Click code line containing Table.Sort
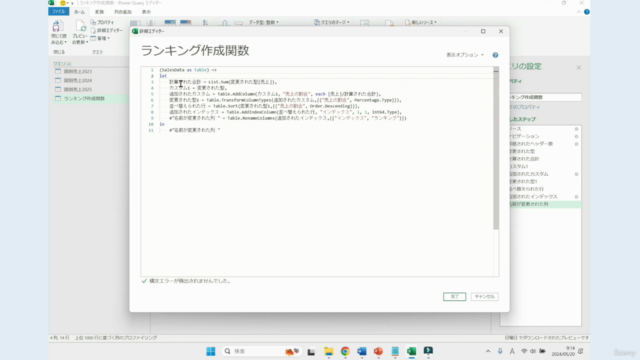 pos(264,106)
